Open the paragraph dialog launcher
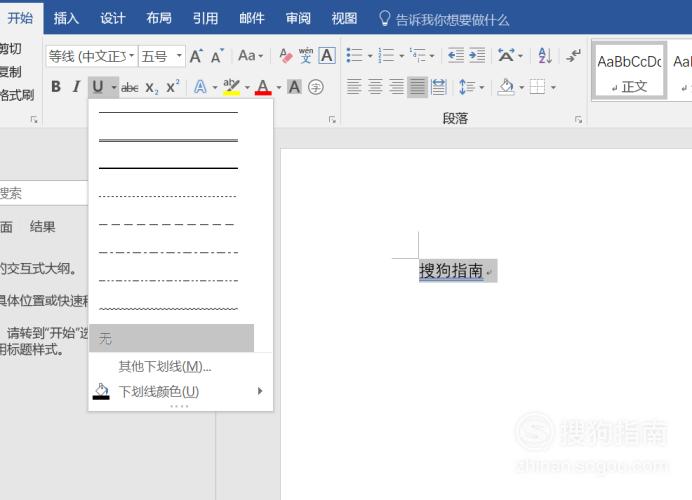The image size is (692, 500). click(578, 120)
